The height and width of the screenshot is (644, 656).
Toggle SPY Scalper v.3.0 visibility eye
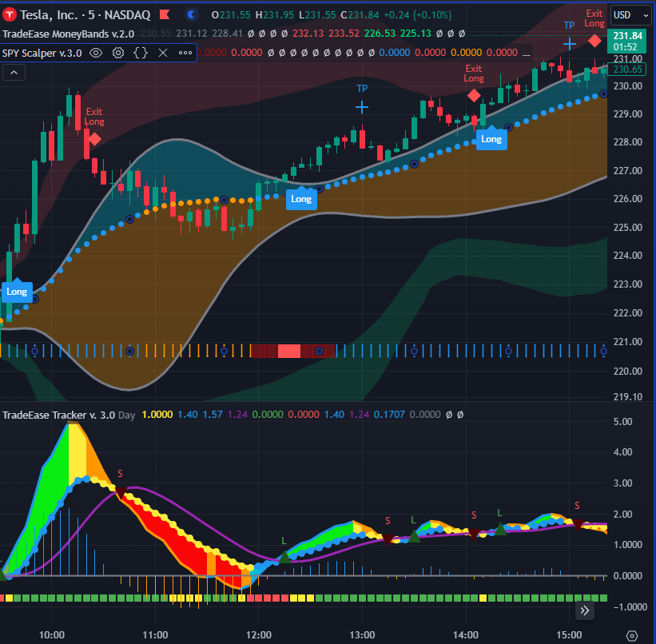point(96,53)
